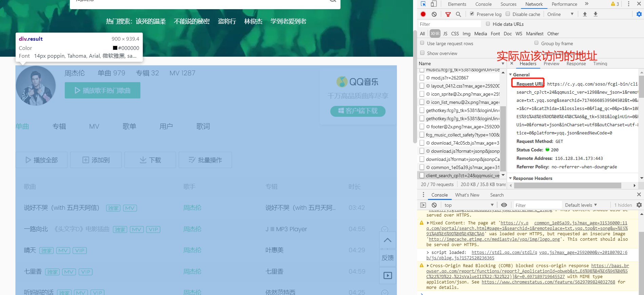This screenshot has width=644, height=295.
Task: Click 播放歌手热门歌曲 play button
Action: pyautogui.click(x=102, y=90)
